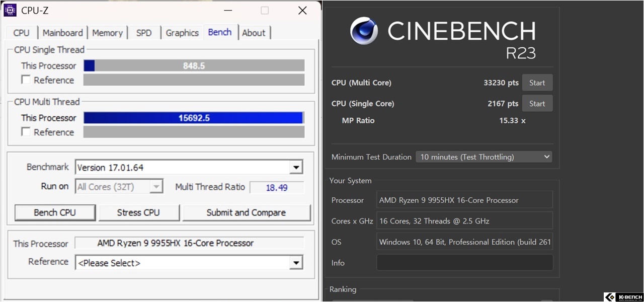Image resolution: width=644 pixels, height=302 pixels.
Task: Maximize the CPU-Z window
Action: 265,11
